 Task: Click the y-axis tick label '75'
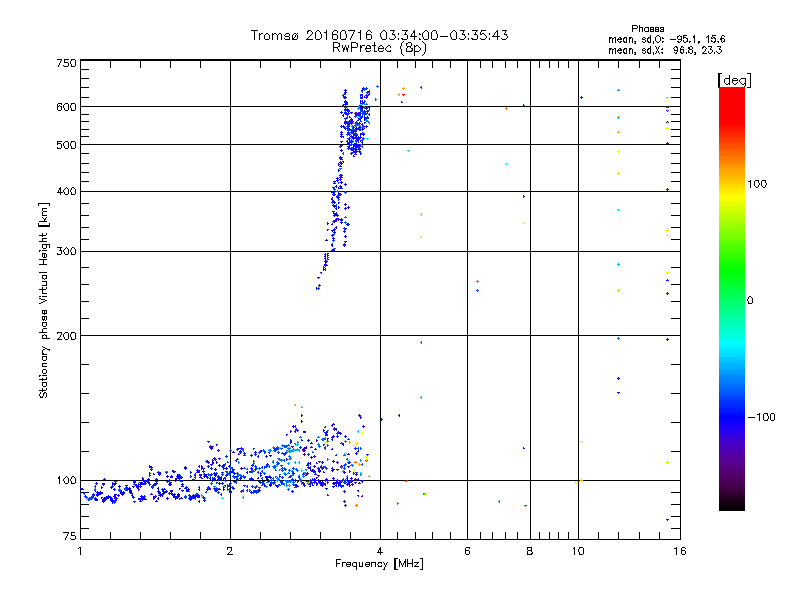pos(70,536)
